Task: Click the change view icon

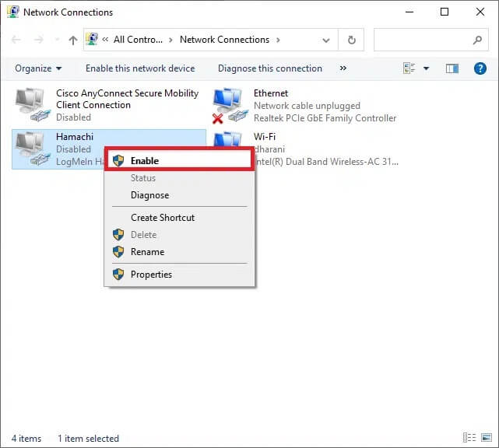Action: tap(409, 68)
